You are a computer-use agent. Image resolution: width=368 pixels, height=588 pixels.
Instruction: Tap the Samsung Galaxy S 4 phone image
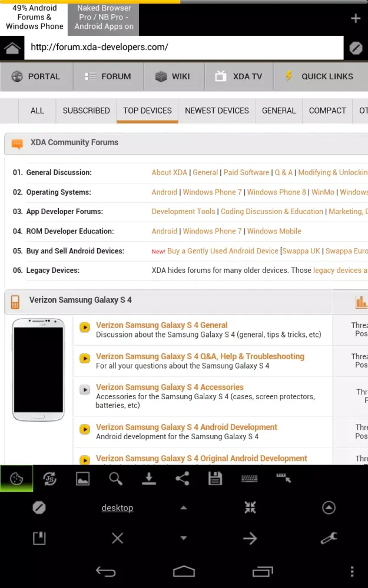pyautogui.click(x=38, y=370)
